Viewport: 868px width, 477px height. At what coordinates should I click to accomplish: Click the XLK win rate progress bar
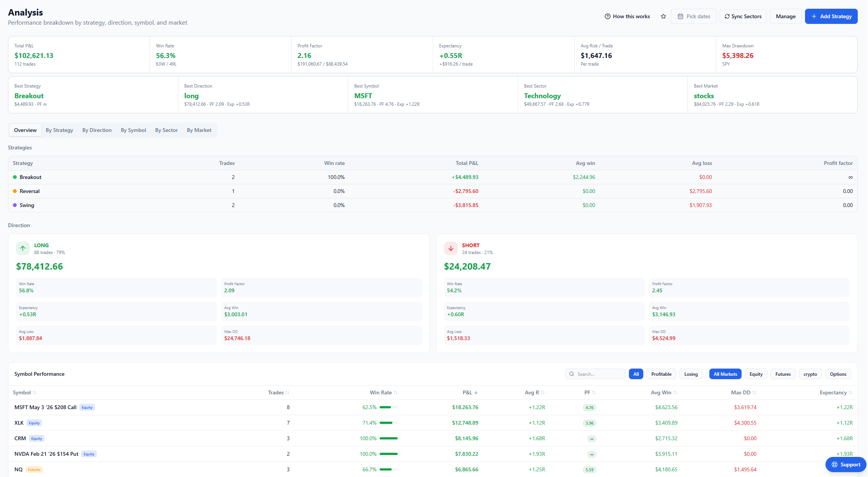[389, 423]
